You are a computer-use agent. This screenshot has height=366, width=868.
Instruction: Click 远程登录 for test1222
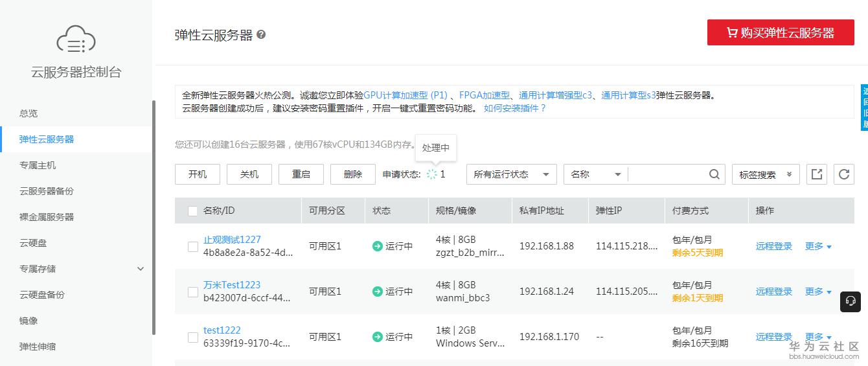[x=774, y=337]
